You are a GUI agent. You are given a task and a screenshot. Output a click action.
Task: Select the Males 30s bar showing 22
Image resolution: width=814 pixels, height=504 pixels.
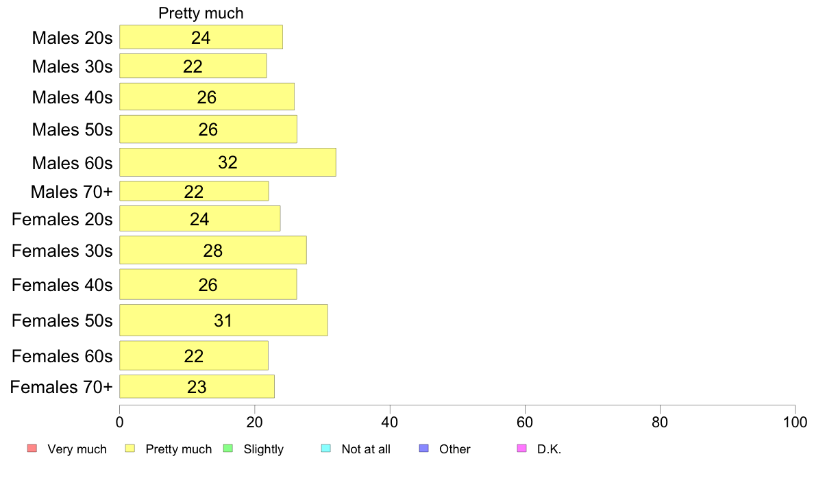pos(193,66)
